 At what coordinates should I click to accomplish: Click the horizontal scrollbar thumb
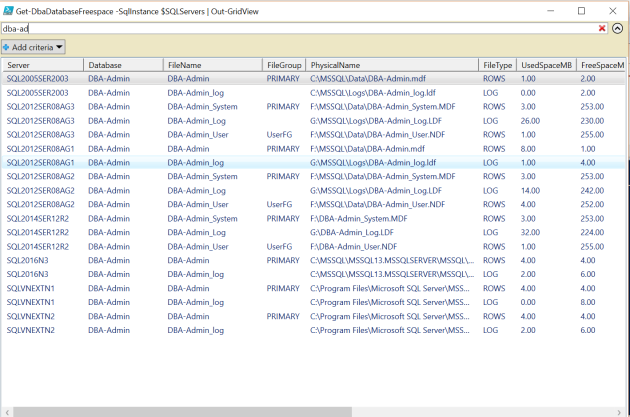point(182,412)
